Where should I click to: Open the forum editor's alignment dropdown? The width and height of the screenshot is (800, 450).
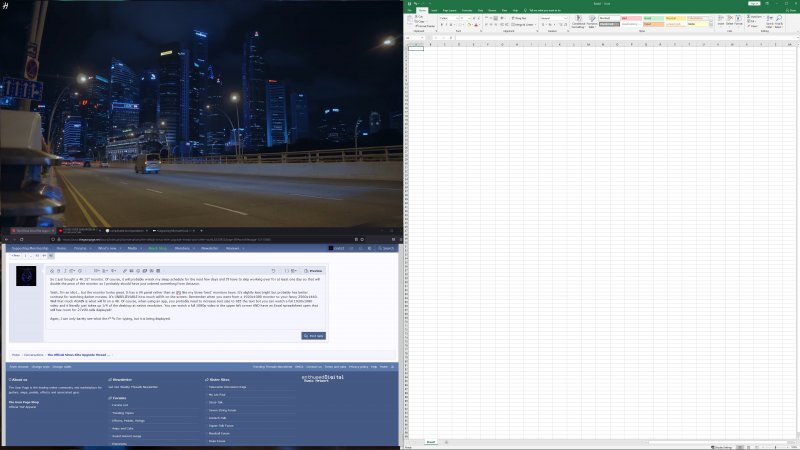point(105,271)
